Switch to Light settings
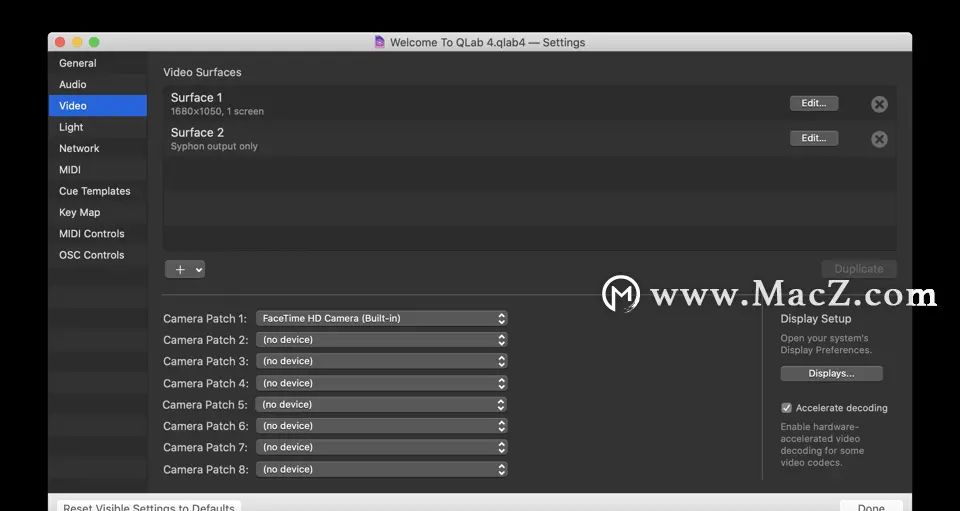The height and width of the screenshot is (511, 960). (x=98, y=127)
